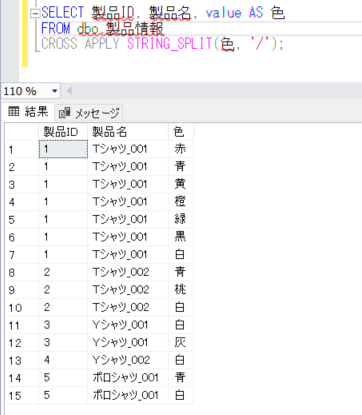
Task: Click the 赤 cell in row 1
Action: (x=180, y=149)
